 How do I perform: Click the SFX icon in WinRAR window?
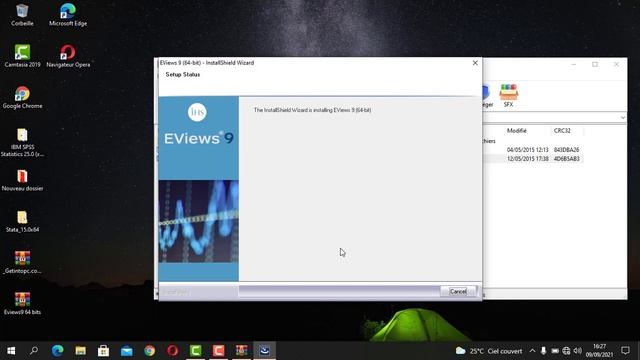[x=509, y=96]
